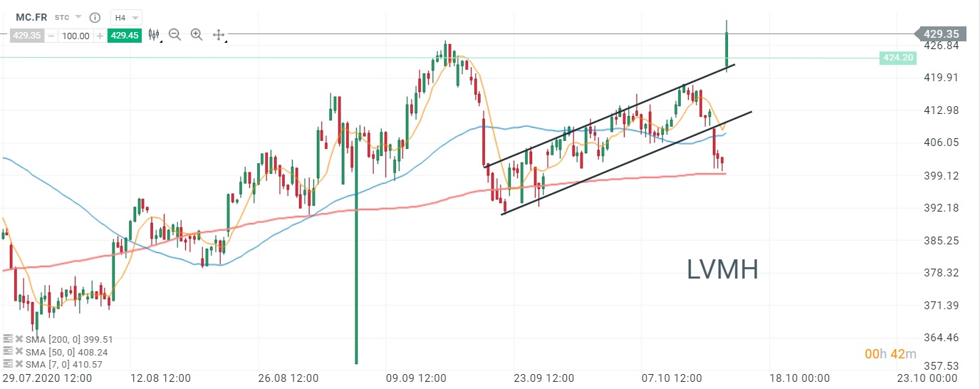
Task: Click the 100.00 volume input field
Action: click(75, 36)
